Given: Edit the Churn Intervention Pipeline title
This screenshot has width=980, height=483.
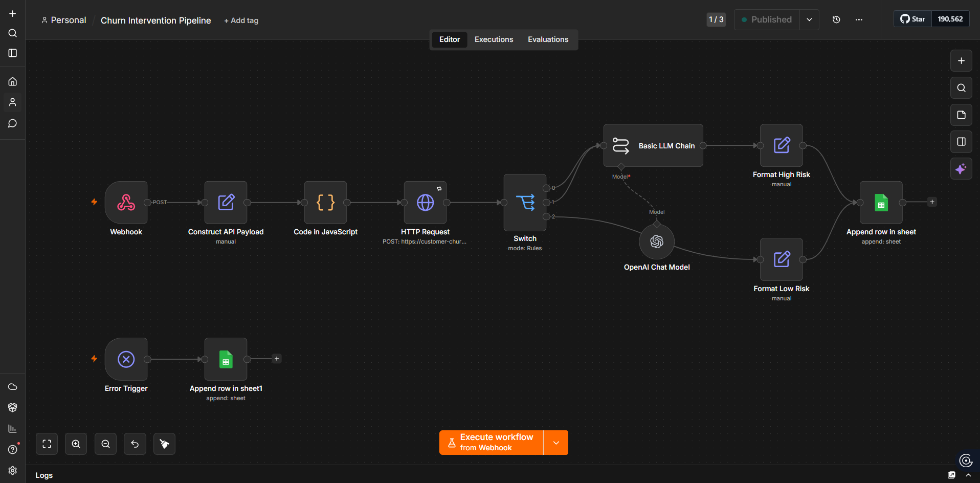Looking at the screenshot, I should tap(155, 20).
